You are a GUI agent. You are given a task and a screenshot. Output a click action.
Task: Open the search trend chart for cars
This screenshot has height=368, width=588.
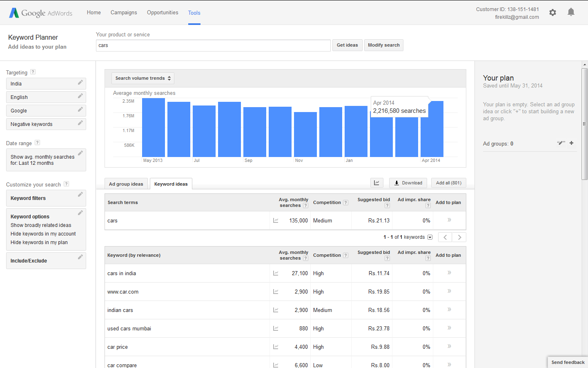click(276, 220)
